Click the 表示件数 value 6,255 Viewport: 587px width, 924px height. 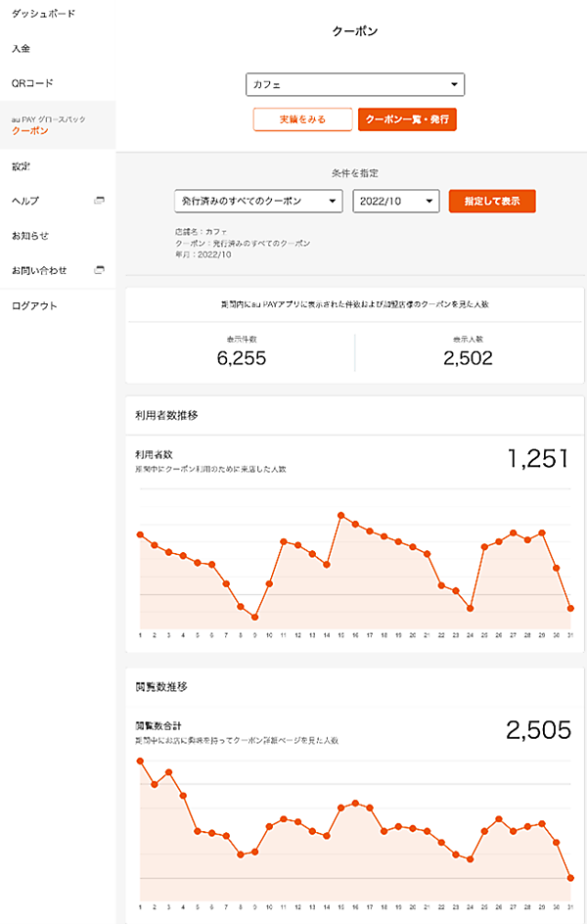click(x=242, y=358)
